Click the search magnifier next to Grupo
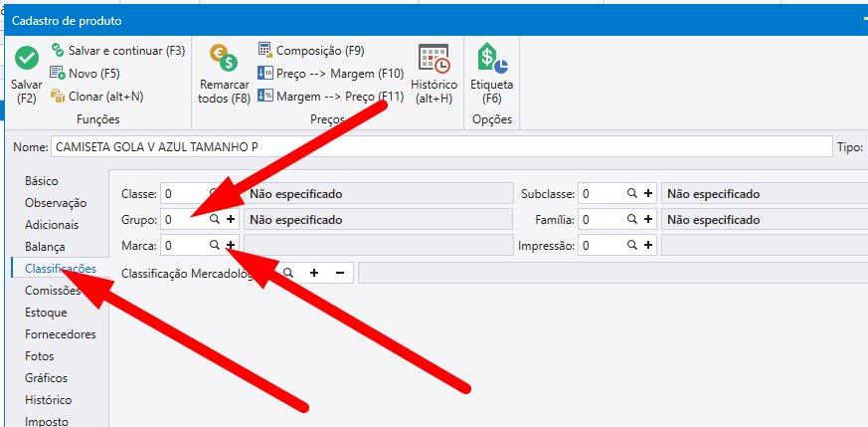This screenshot has width=868, height=427. pyautogui.click(x=214, y=219)
